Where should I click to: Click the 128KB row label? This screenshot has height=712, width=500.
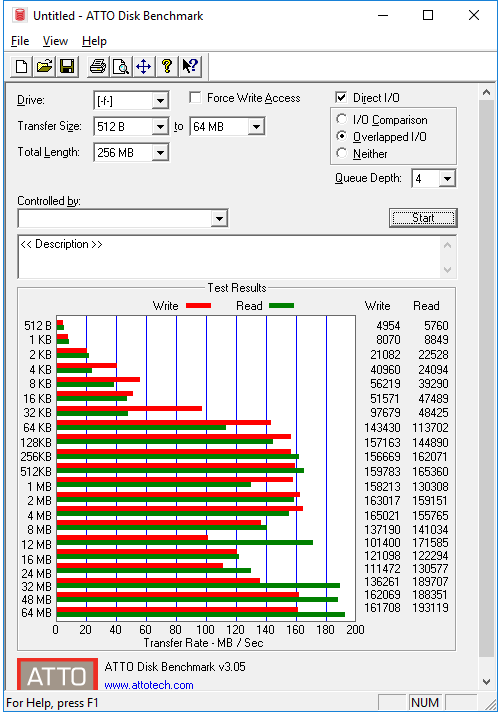coord(36,443)
